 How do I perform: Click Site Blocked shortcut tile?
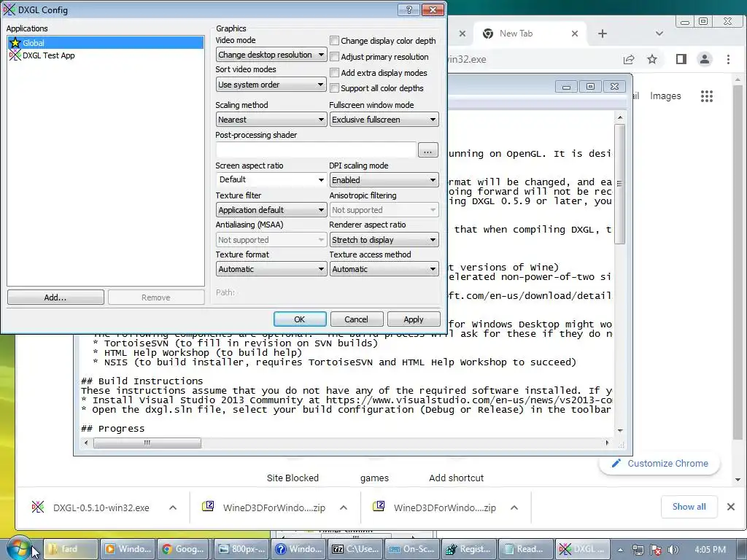pyautogui.click(x=293, y=478)
